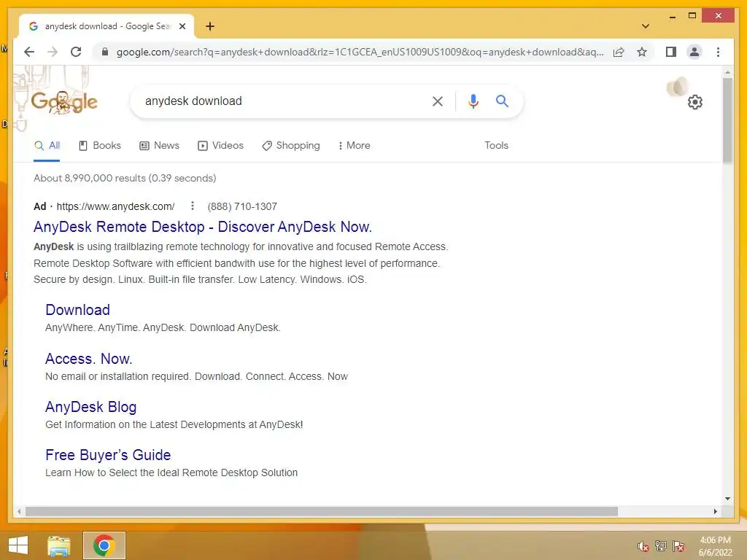Click the address bar URL
The image size is (747, 560).
360,52
